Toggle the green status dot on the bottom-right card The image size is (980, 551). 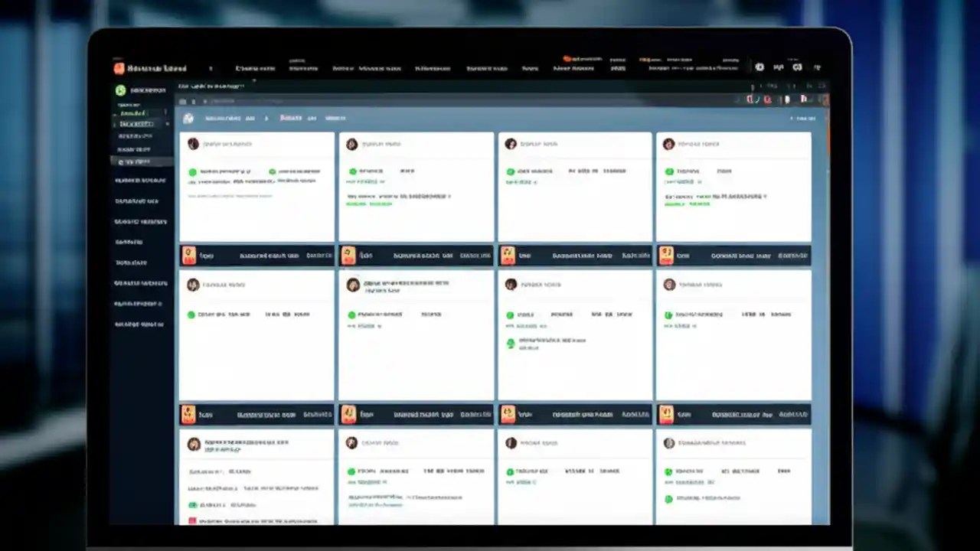pos(668,471)
